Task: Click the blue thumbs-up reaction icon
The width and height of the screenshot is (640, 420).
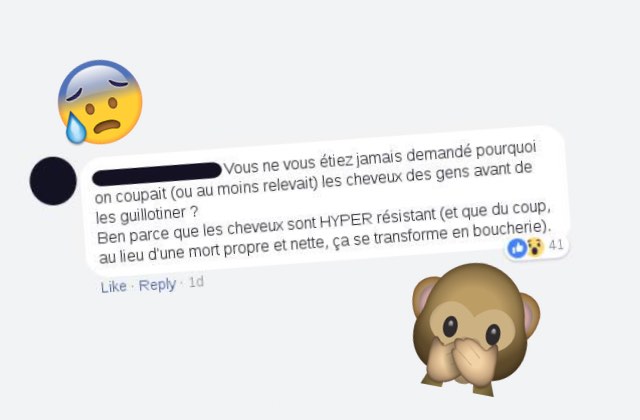Action: [x=517, y=248]
